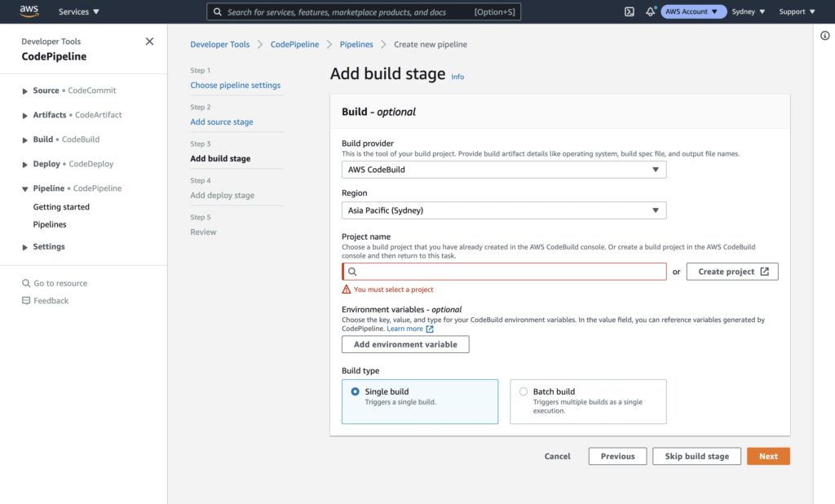Open the Region dropdown Asia Pacific (Sydney)
This screenshot has width=835, height=504.
(x=504, y=210)
